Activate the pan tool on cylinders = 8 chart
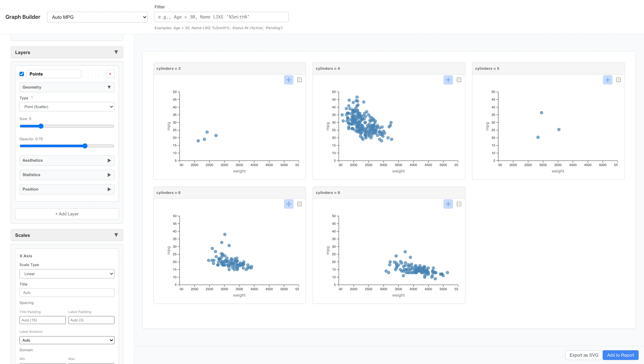 (448, 204)
